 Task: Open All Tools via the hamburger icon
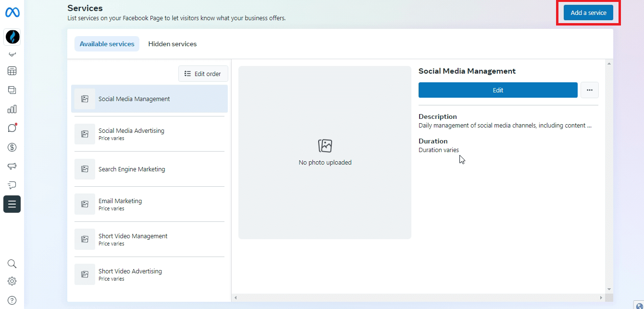click(x=12, y=204)
